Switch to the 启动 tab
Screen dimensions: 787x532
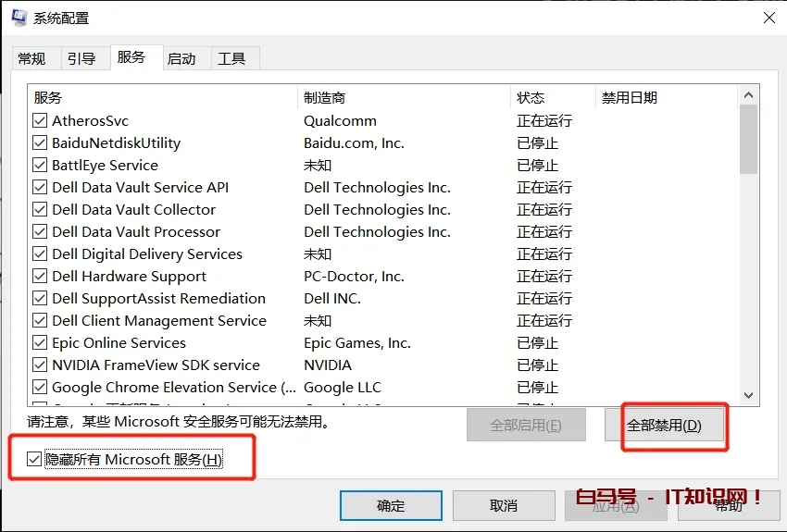coord(181,58)
